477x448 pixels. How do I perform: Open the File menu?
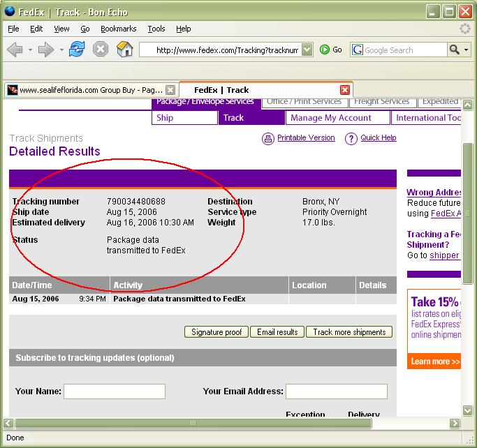pyautogui.click(x=13, y=29)
